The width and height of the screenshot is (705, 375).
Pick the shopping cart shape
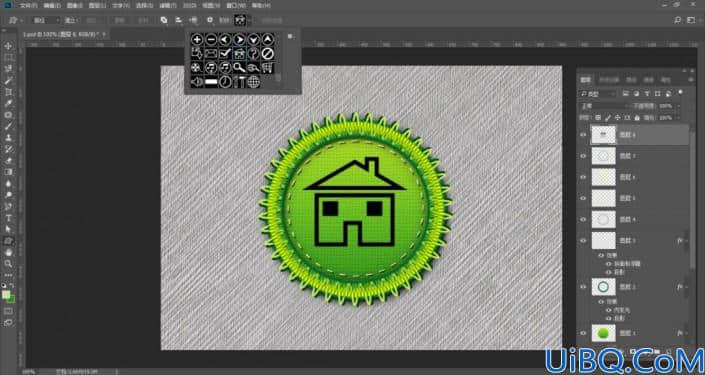268,68
